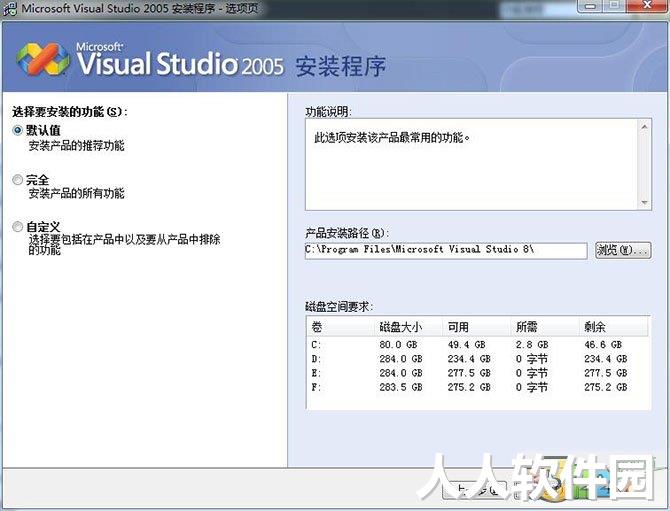Minimize the installer window
670x511 pixels.
pyautogui.click(x=591, y=6)
